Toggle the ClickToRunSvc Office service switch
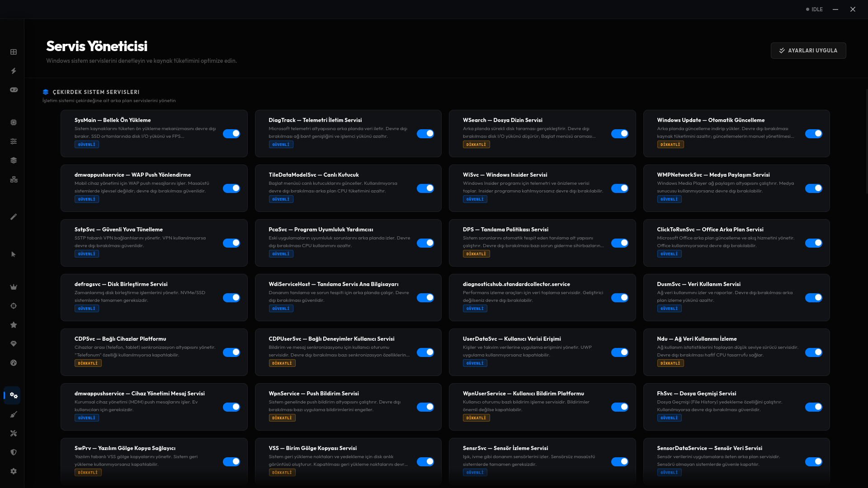 coord(814,243)
